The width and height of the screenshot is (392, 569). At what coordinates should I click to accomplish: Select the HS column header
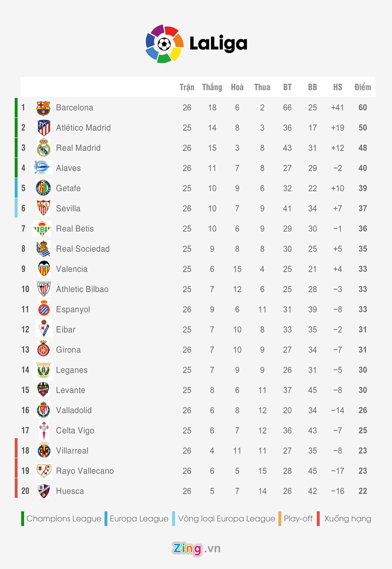337,87
